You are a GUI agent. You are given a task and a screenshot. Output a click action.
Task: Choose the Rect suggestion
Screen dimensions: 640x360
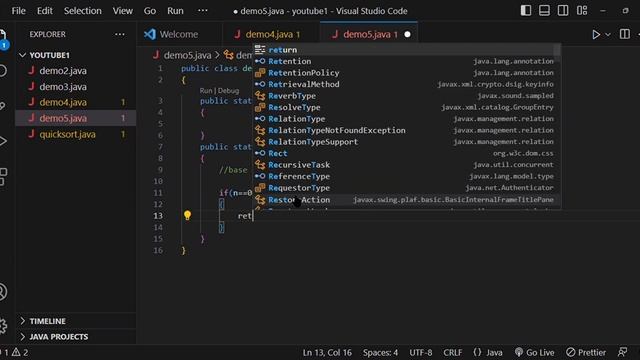coord(407,153)
